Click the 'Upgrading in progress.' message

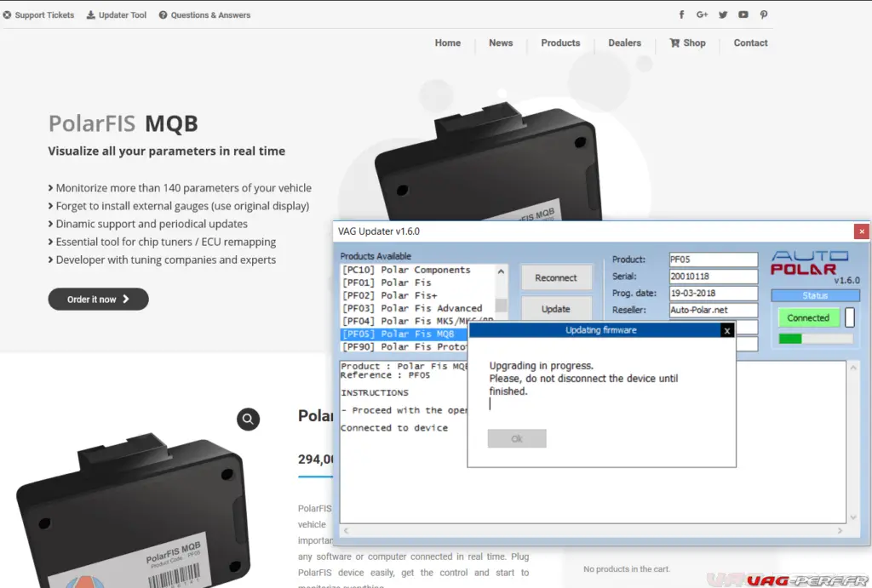[541, 366]
